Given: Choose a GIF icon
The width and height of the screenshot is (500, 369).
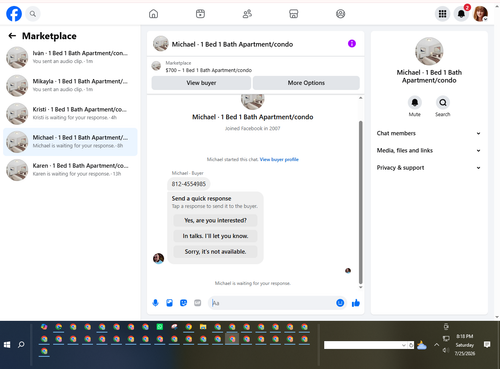Looking at the screenshot, I should tap(198, 303).
